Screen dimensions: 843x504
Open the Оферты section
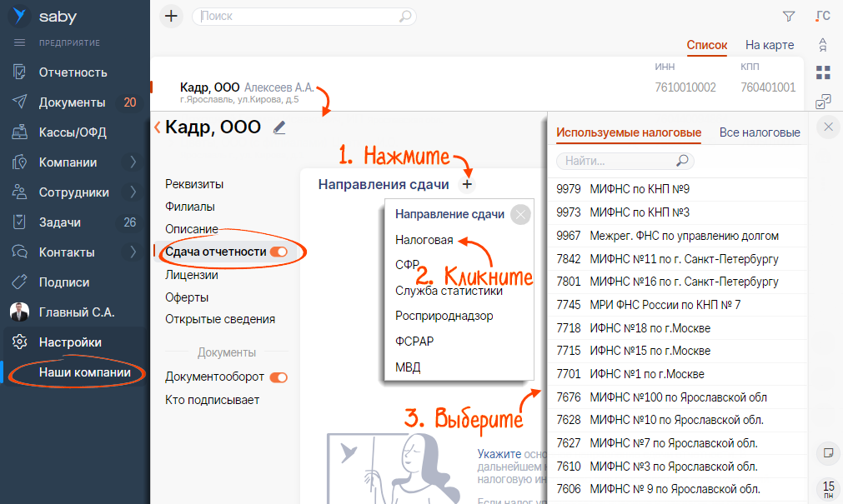coord(187,297)
